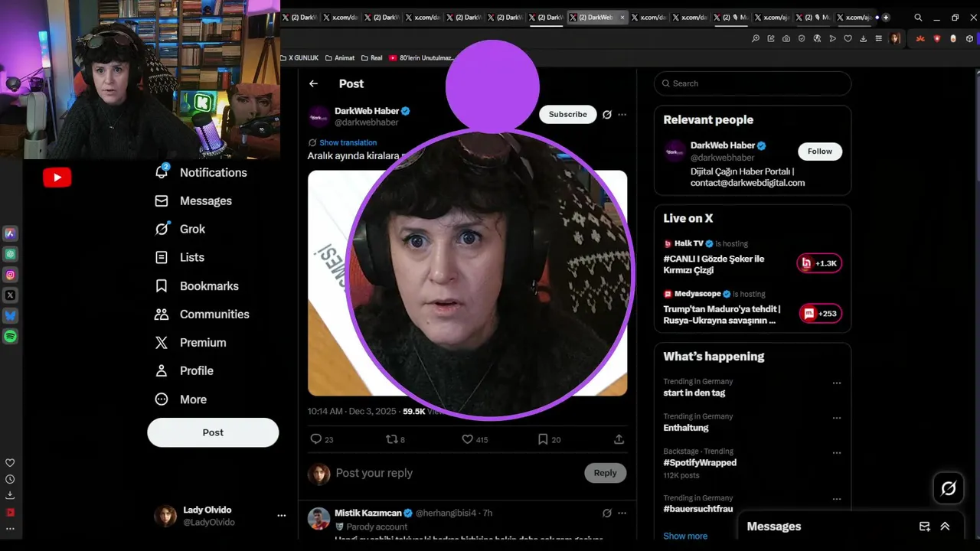Viewport: 980px width, 551px height.
Task: Open Opera sidebar three-dot settings
Action: (x=10, y=528)
